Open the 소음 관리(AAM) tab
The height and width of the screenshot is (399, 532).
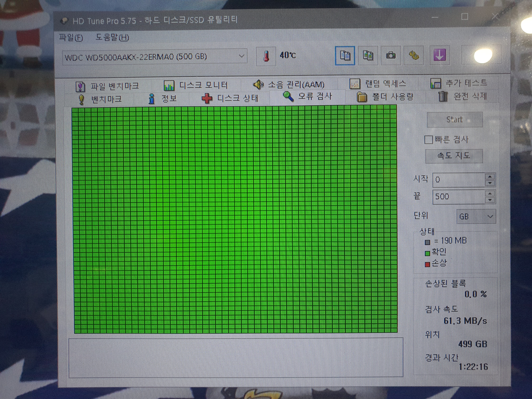[289, 84]
